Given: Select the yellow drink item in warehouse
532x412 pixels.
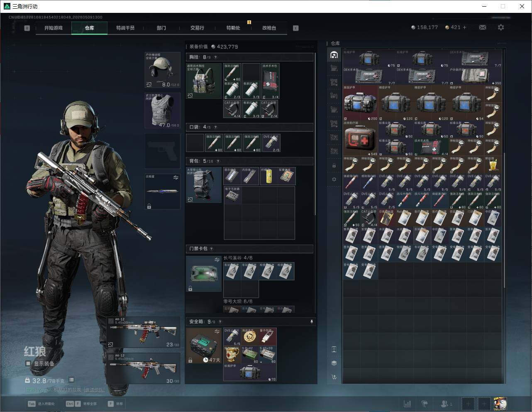Looking at the screenshot, I should click(x=493, y=165).
